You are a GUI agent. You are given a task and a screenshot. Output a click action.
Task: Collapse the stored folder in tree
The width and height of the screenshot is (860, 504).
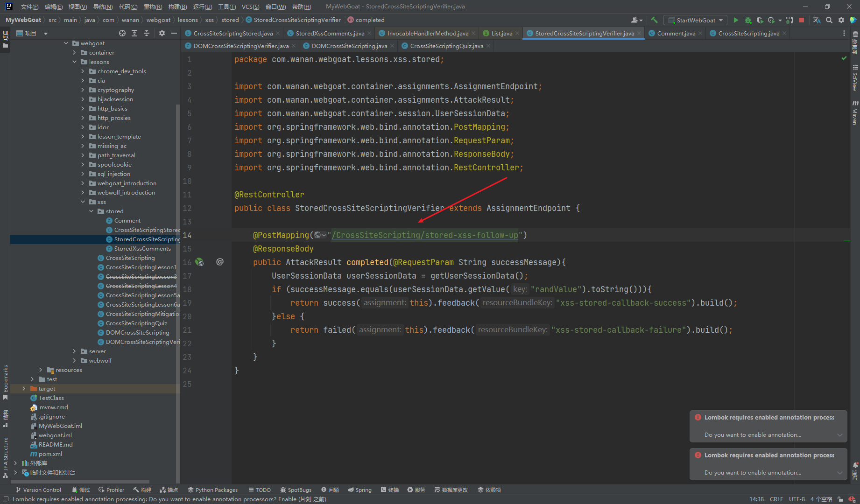[x=91, y=211]
